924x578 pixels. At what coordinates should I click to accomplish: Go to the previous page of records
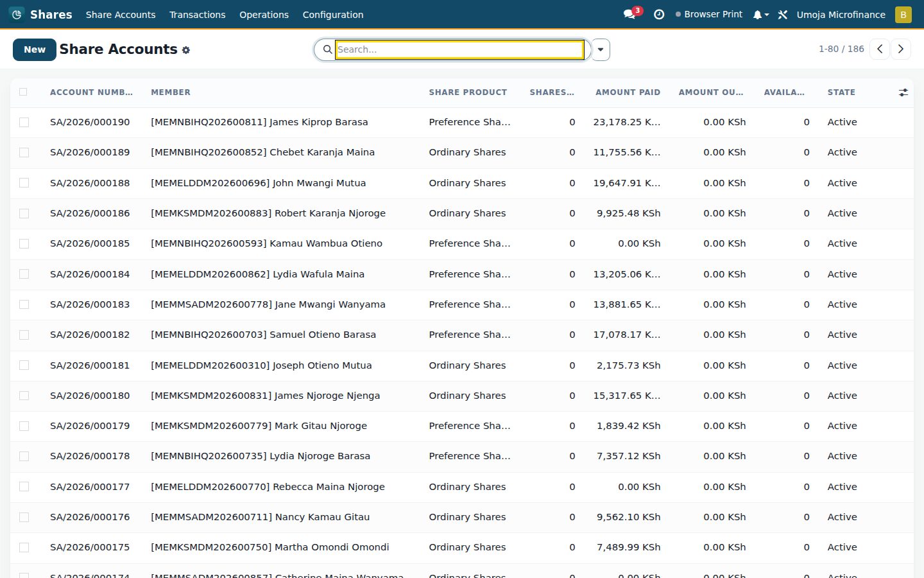880,49
